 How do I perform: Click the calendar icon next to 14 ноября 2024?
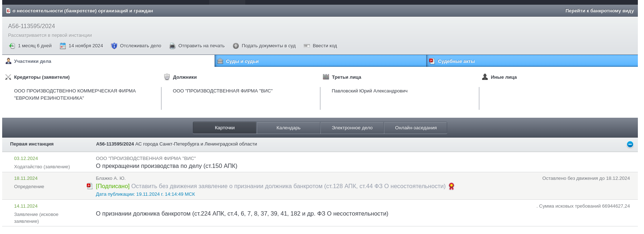click(63, 46)
